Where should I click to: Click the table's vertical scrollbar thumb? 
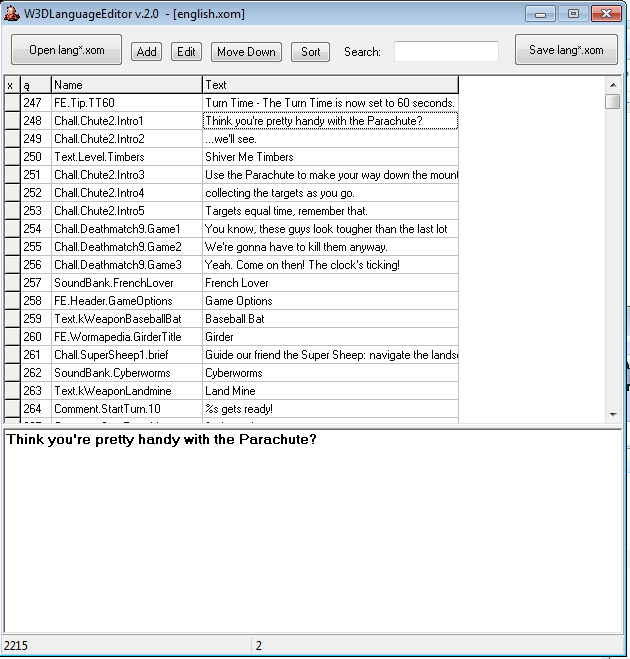(x=612, y=101)
